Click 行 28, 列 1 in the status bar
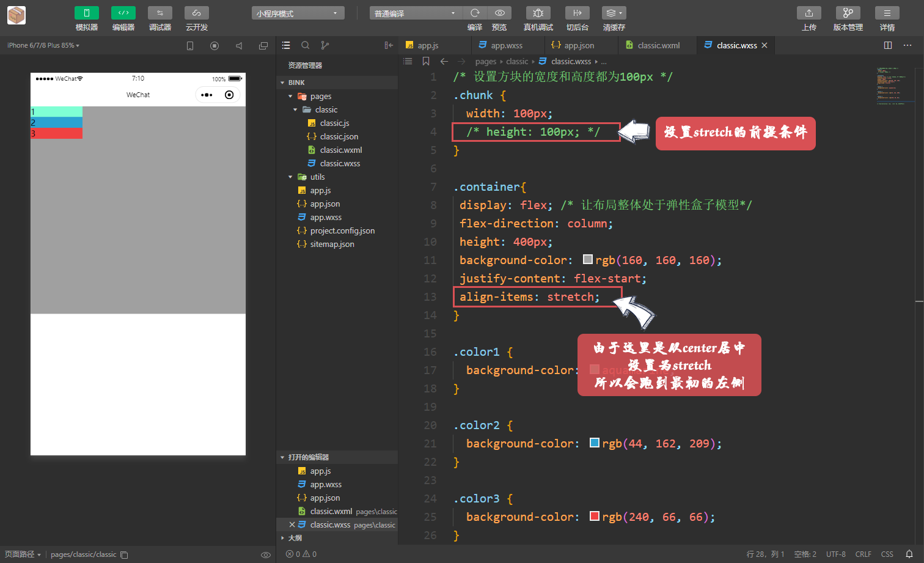The height and width of the screenshot is (563, 924). tap(765, 554)
